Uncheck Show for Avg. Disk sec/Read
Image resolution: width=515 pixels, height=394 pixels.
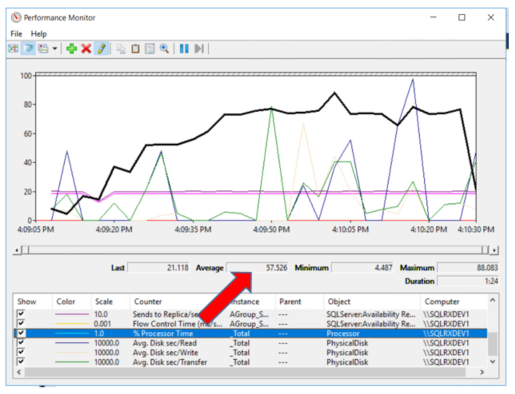(21, 343)
